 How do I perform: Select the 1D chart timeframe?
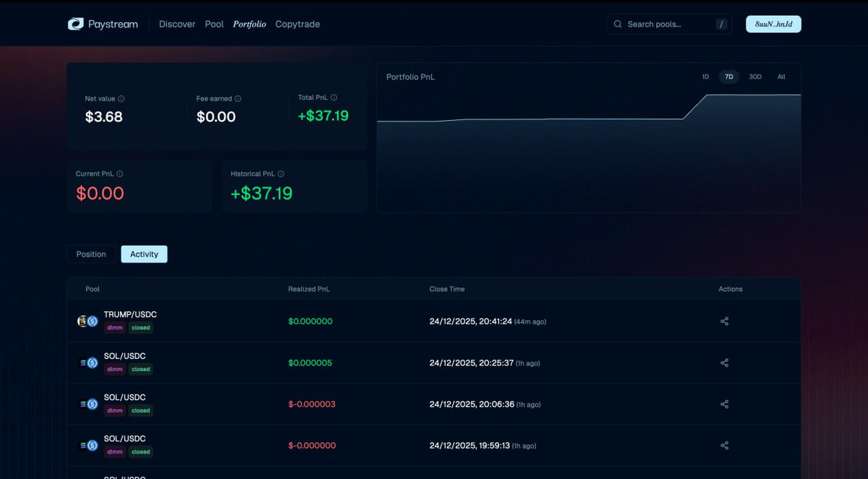(x=705, y=76)
